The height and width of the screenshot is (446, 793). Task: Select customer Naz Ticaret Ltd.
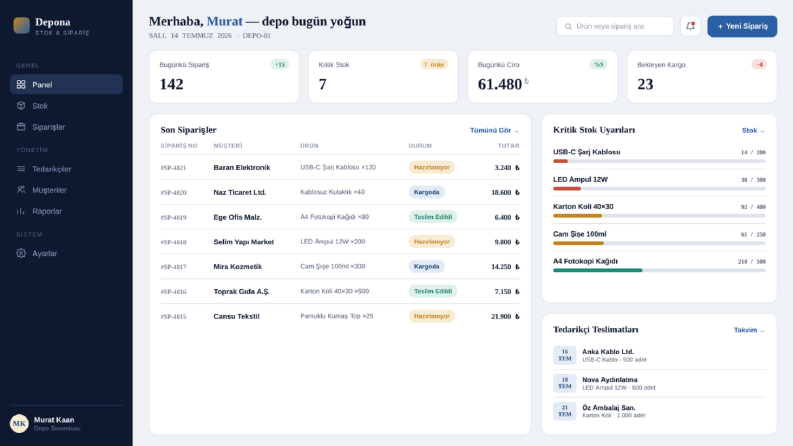(240, 192)
